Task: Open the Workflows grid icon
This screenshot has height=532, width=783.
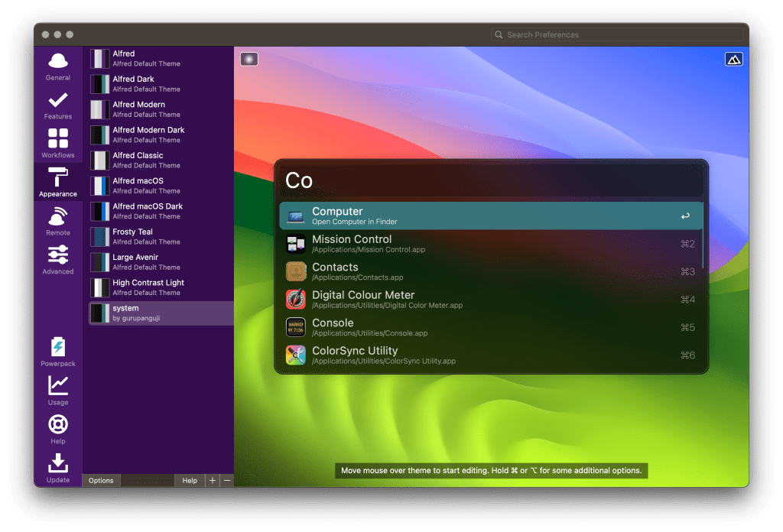Action: click(58, 139)
